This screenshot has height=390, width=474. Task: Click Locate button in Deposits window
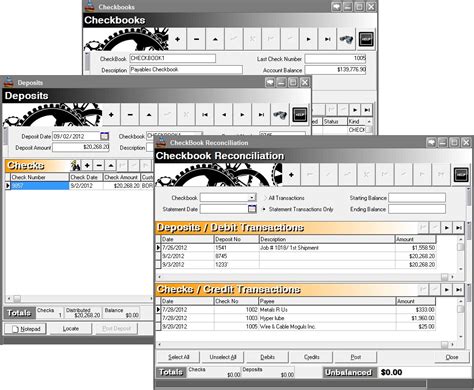click(x=70, y=329)
